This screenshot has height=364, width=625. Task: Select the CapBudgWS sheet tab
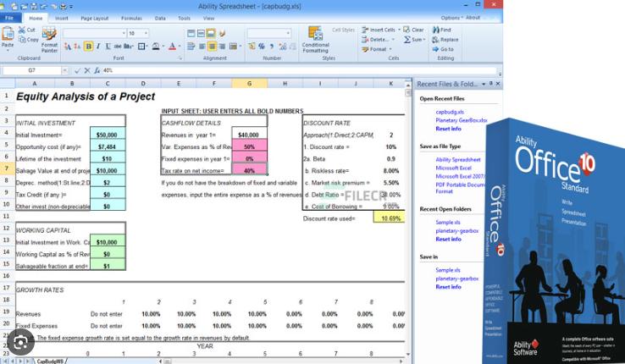(50, 361)
